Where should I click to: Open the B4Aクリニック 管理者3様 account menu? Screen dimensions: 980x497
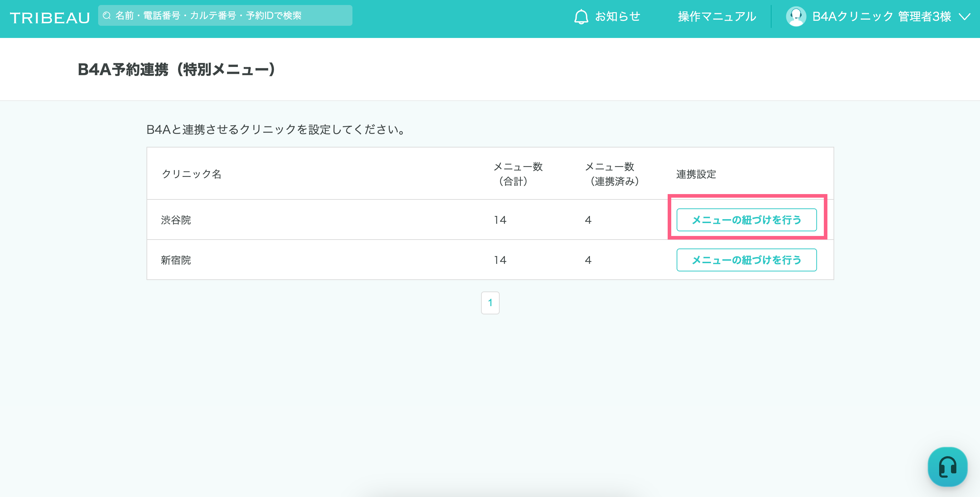click(881, 17)
